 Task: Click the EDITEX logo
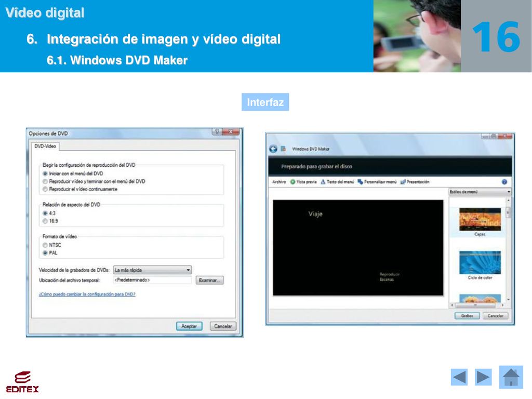coord(22,382)
